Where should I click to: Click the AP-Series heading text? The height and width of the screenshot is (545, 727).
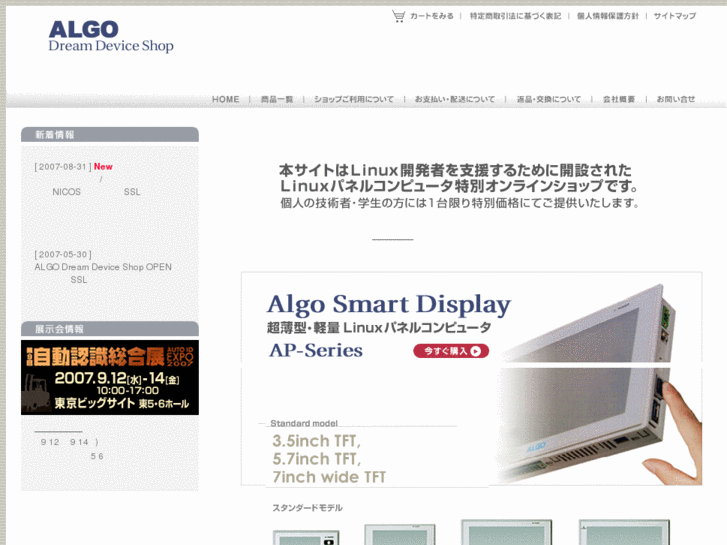316,350
